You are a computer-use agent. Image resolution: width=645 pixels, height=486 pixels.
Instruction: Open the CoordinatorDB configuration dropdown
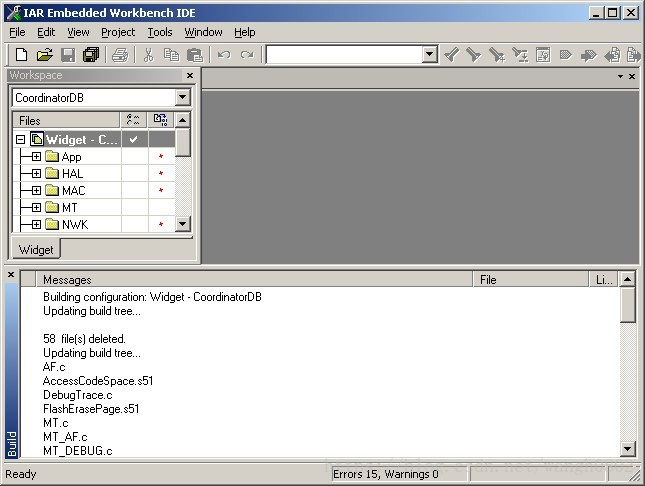(x=182, y=98)
